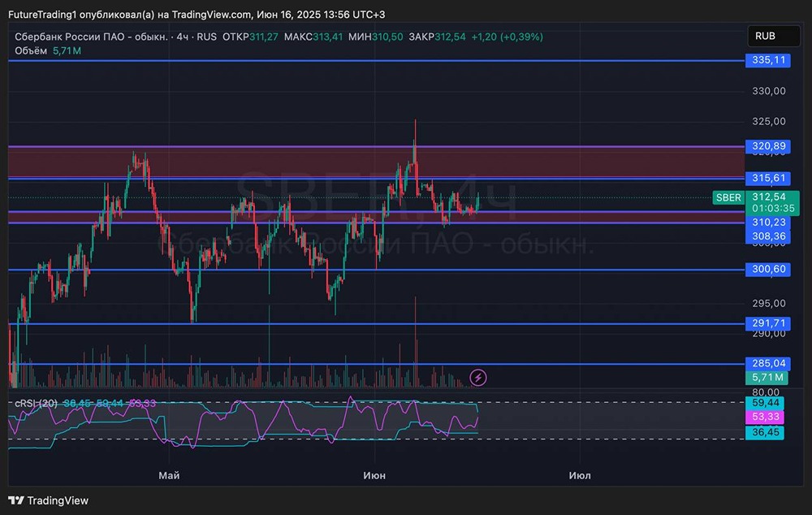812x515 pixels.
Task: Click the 308,36 price level label
Action: tap(768, 236)
